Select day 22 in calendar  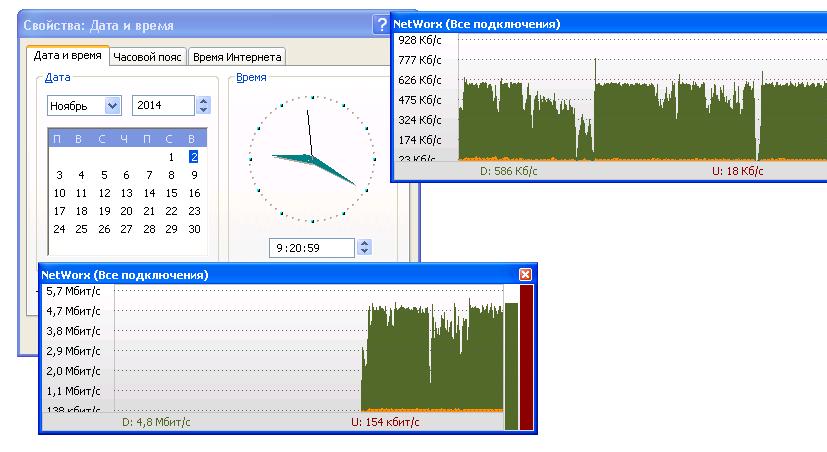click(171, 211)
